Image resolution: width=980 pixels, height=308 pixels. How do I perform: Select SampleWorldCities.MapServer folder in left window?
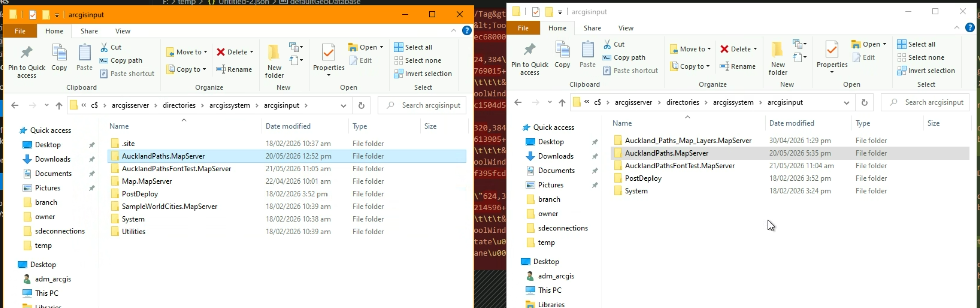coord(169,206)
